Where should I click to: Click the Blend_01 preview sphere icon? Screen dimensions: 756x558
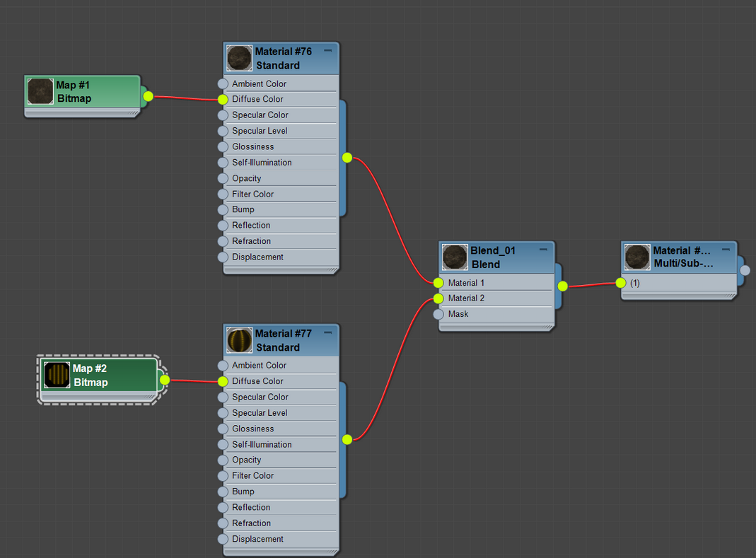(x=455, y=257)
